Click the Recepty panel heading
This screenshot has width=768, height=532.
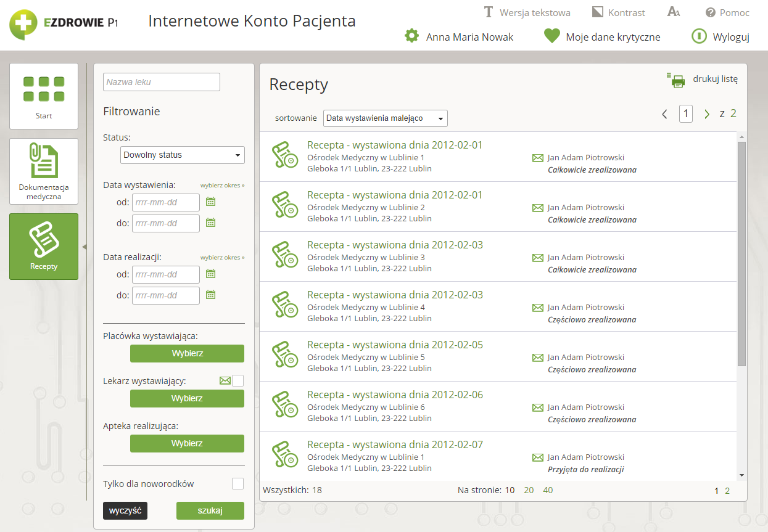tap(299, 84)
